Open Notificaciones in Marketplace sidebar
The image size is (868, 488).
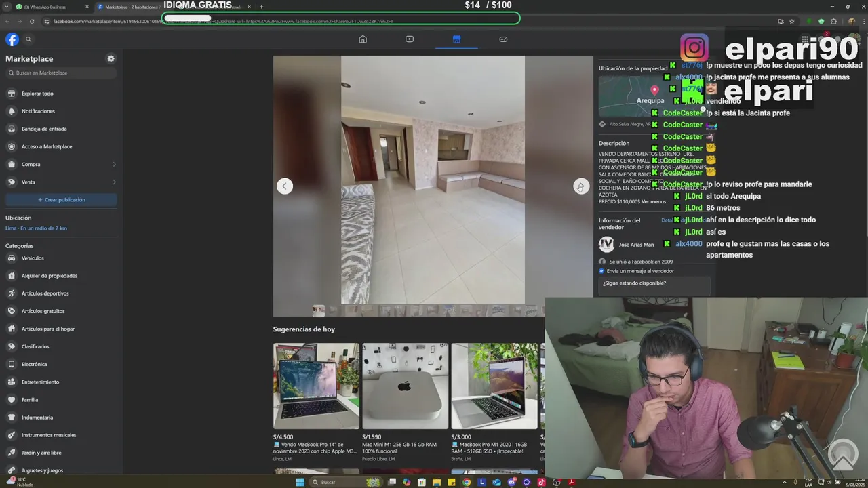61,111
